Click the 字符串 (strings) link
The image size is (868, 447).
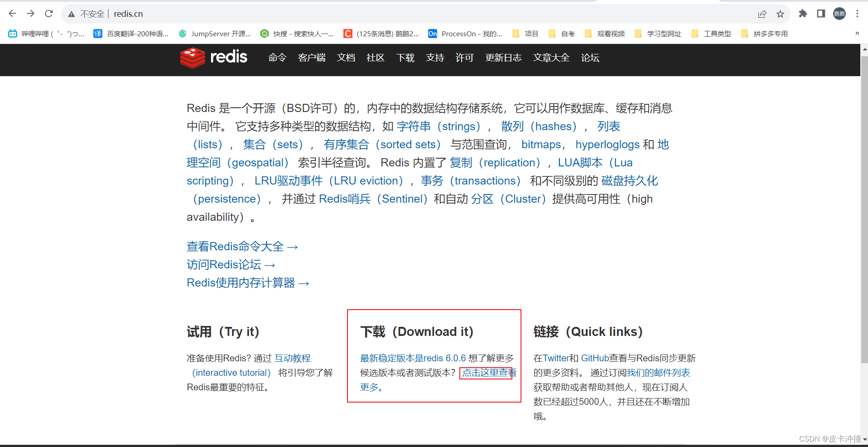tap(439, 126)
